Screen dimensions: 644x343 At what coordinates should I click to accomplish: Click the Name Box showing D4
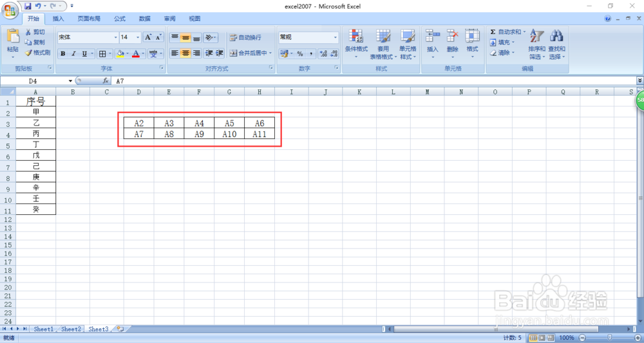33,81
